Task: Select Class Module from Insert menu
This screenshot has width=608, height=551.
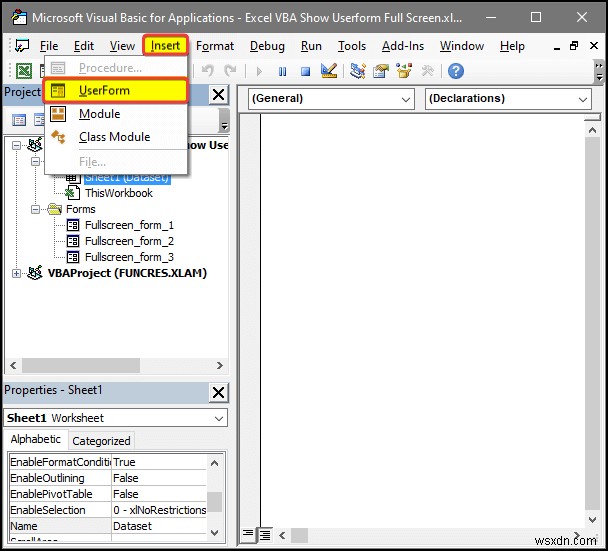Action: pyautogui.click(x=116, y=137)
